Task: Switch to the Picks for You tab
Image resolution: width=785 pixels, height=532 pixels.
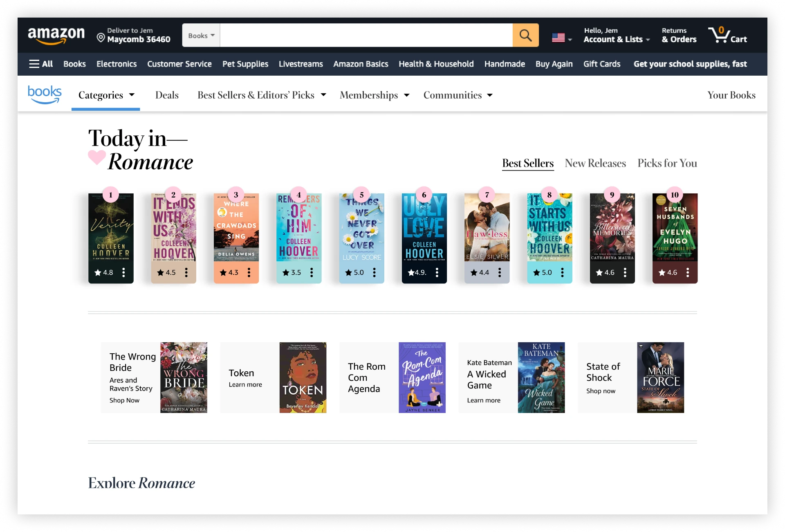Action: click(x=667, y=163)
